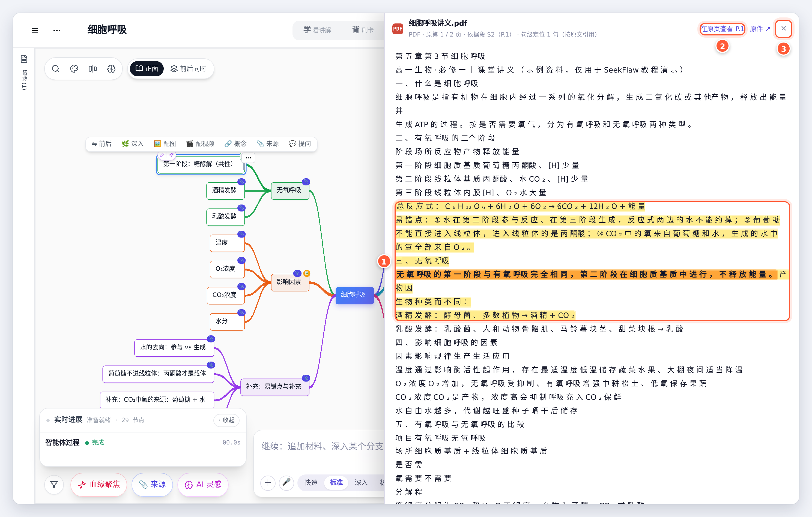Click 在原页查看 P.1 link
Screen dimensions: 812x517
click(722, 29)
